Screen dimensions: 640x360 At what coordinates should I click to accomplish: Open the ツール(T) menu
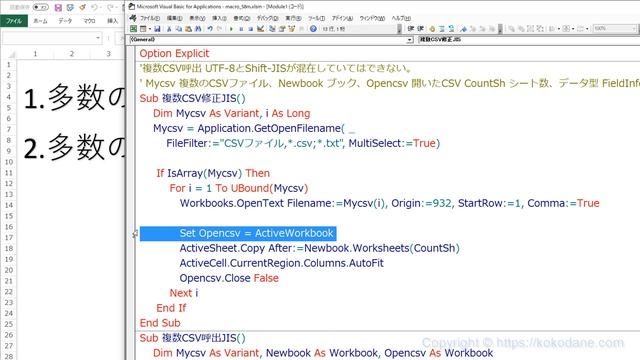click(316, 18)
